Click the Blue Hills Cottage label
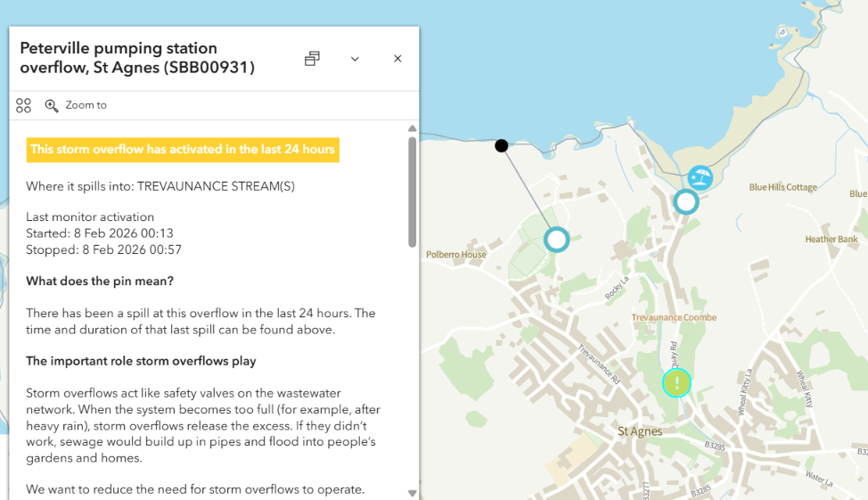 point(782,187)
